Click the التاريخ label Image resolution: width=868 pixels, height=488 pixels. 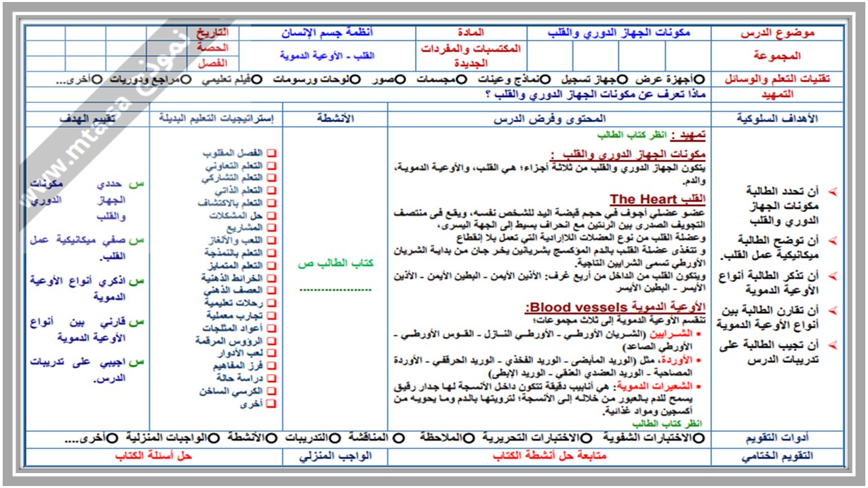[213, 33]
